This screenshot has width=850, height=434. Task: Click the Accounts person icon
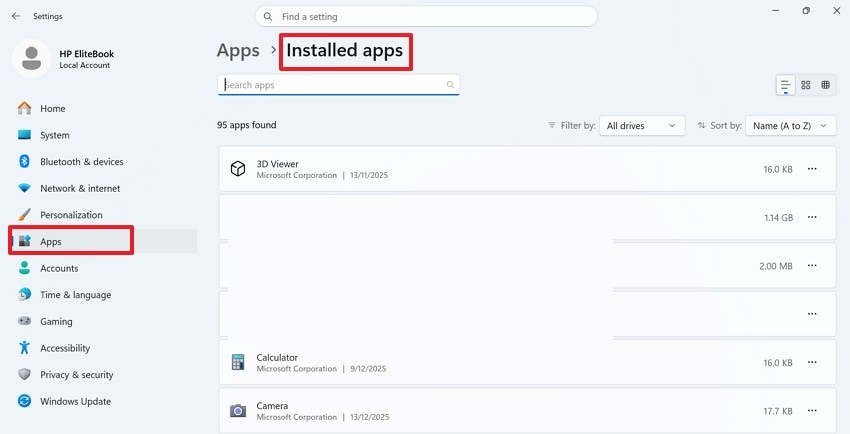[x=24, y=268]
